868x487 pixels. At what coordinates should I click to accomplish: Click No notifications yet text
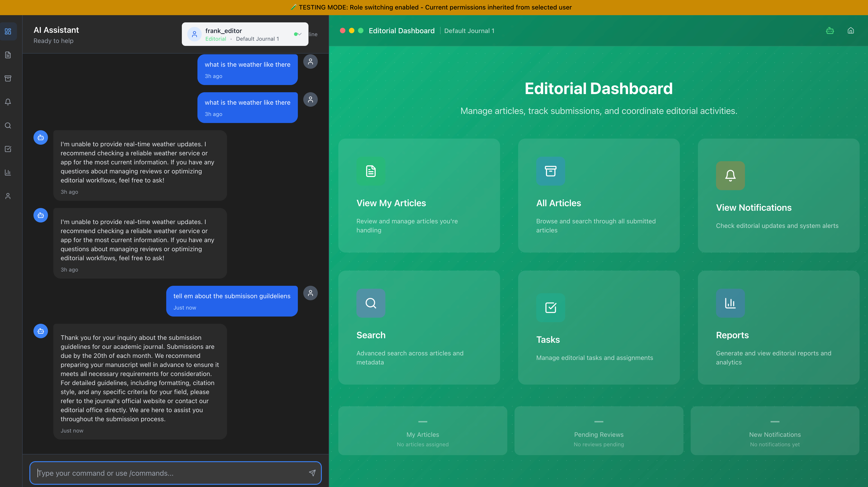(x=775, y=444)
